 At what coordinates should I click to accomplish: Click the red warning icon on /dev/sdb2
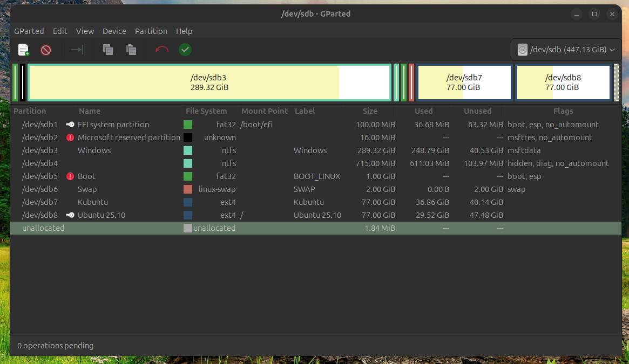(x=70, y=138)
